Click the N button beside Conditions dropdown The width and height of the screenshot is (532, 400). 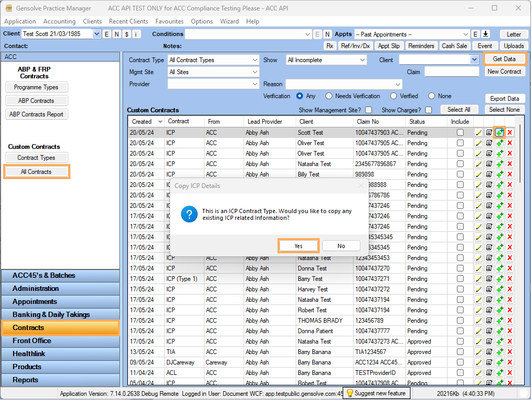328,34
